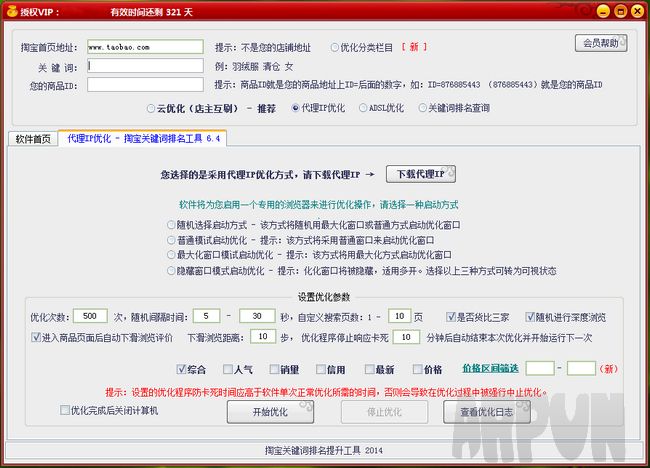Click 开始优化 button
Viewport: 650px width, 468px height.
[270, 412]
